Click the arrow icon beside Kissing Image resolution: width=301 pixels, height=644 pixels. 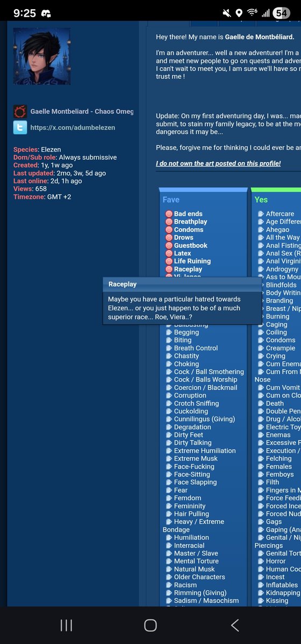click(261, 601)
